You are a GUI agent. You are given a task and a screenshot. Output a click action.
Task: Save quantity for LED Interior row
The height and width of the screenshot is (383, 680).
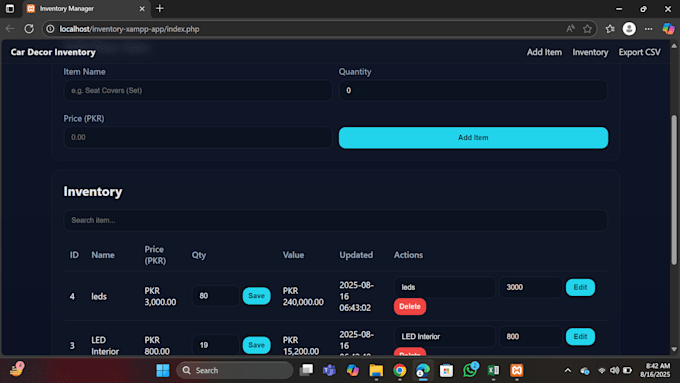(256, 345)
